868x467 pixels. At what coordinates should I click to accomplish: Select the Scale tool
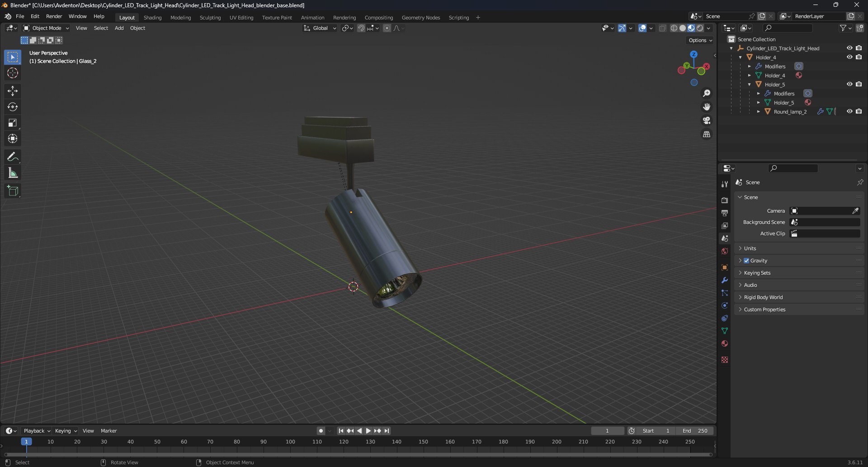coord(13,123)
